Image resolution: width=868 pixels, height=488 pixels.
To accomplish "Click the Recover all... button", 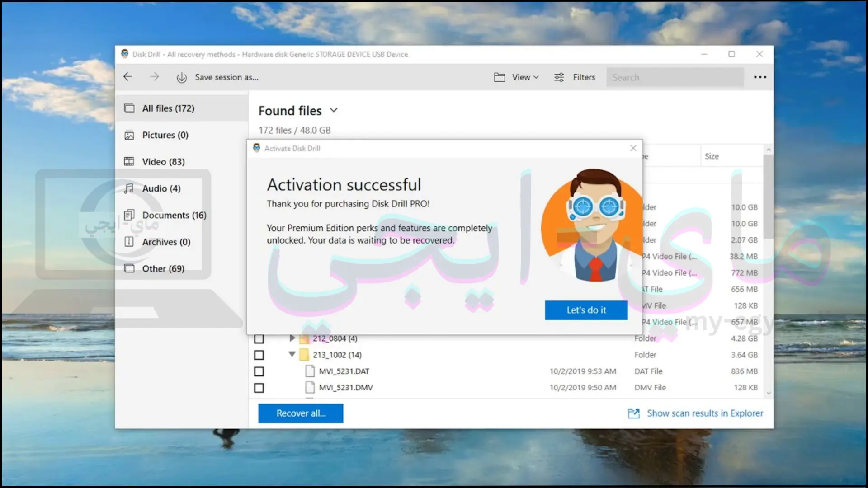I will point(301,413).
